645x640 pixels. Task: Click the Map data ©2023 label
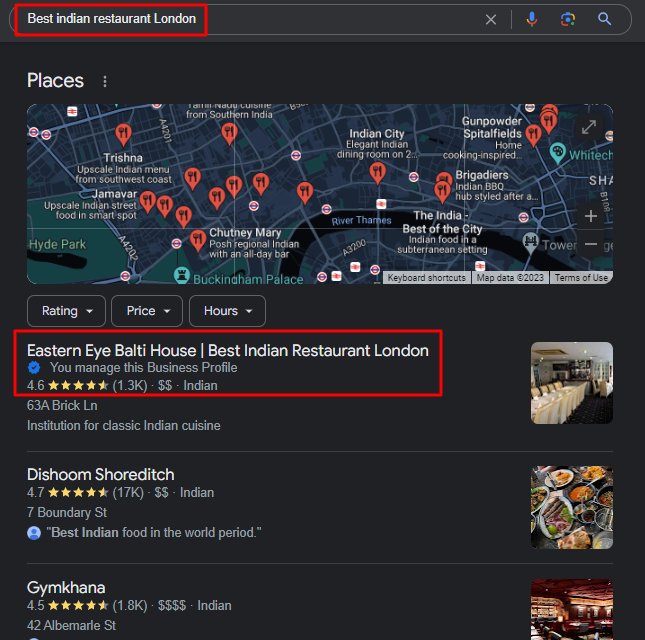click(x=510, y=278)
